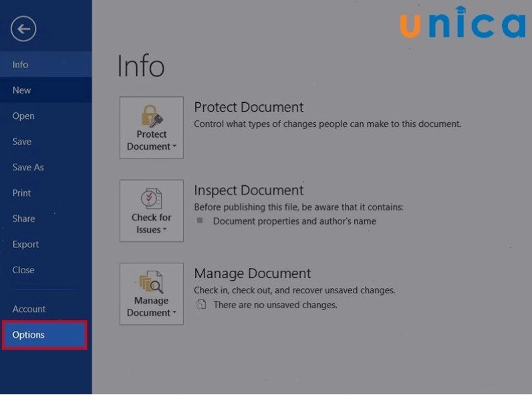Open the Print page
Viewport: 532px width, 395px height.
click(x=46, y=193)
